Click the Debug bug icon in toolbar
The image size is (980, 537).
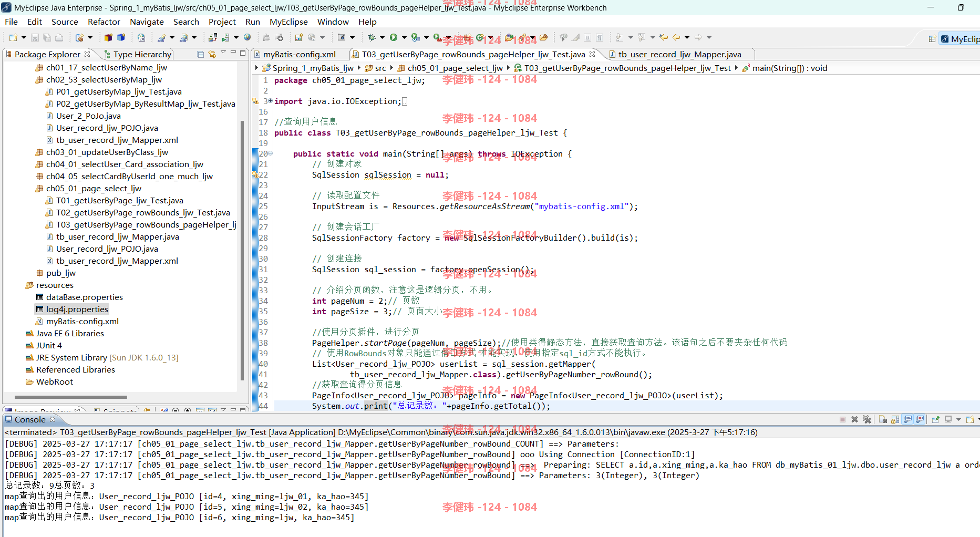[x=372, y=38]
